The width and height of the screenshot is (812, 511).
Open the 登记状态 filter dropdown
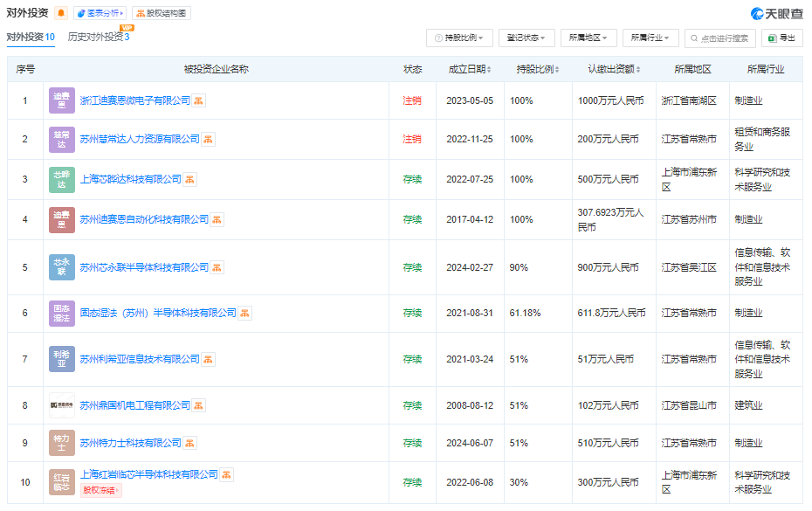pos(529,38)
